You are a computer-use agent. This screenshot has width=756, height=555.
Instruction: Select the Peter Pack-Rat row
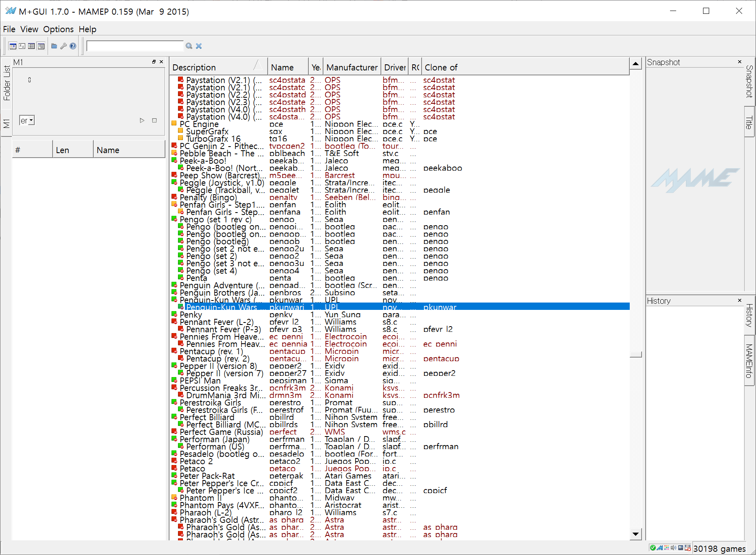pos(400,476)
